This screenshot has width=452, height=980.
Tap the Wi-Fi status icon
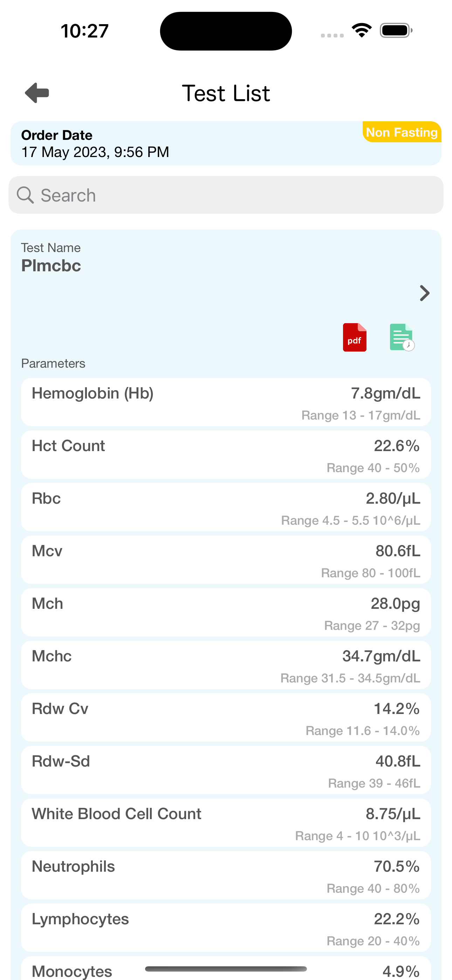[362, 30]
